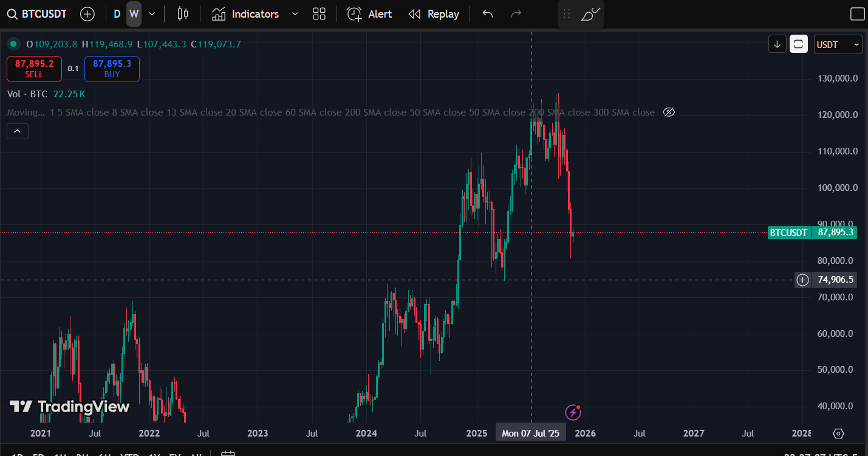Screen dimensions: 868x456
Task: Click the undo arrow icon
Action: pyautogui.click(x=488, y=14)
